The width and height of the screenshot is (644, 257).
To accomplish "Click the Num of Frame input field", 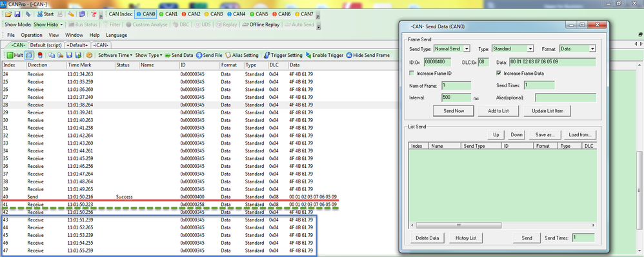I will (456, 85).
